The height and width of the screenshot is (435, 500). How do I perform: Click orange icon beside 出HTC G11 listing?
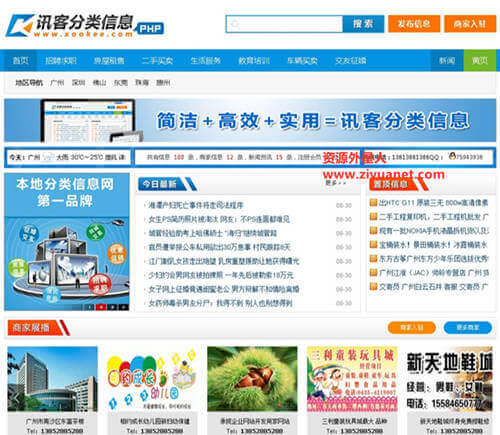pyautogui.click(x=373, y=202)
